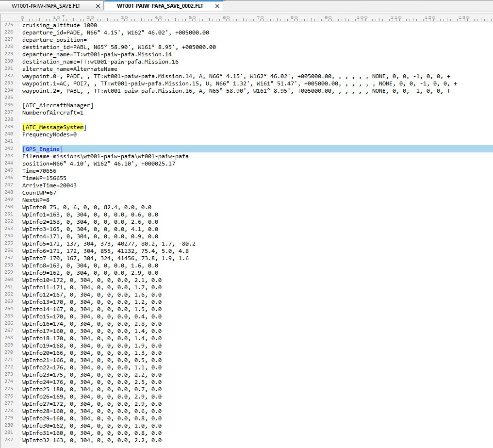Click the Filename=missions path line
This screenshot has height=448, width=493.
105,156
